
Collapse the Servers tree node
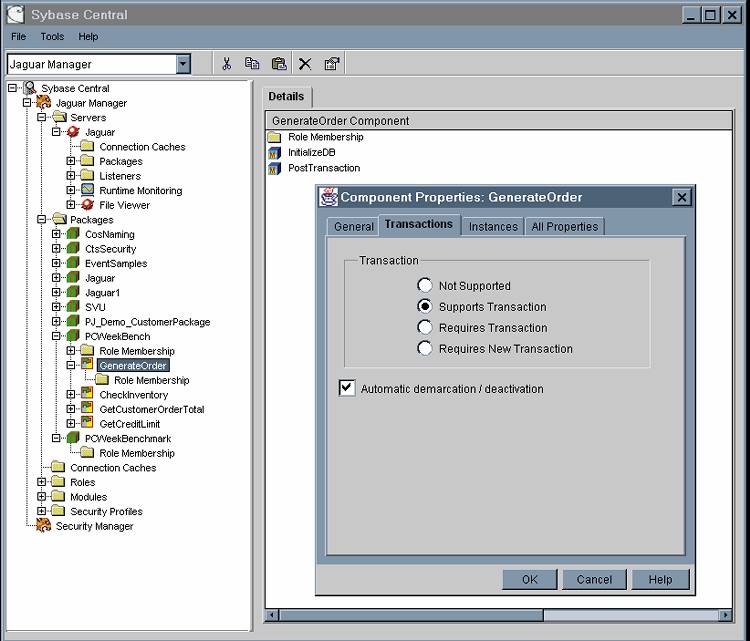click(x=43, y=117)
